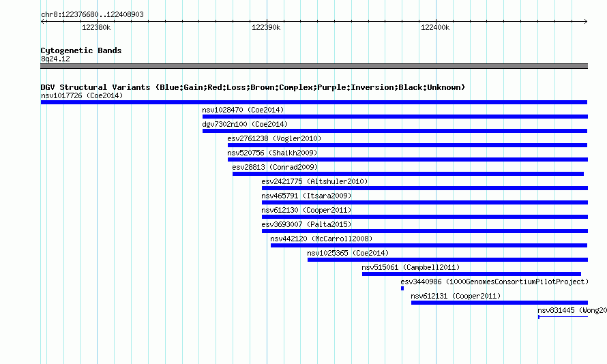Open the nsv612131 (Cooper2011) label
The width and height of the screenshot is (607, 364).
tap(456, 296)
